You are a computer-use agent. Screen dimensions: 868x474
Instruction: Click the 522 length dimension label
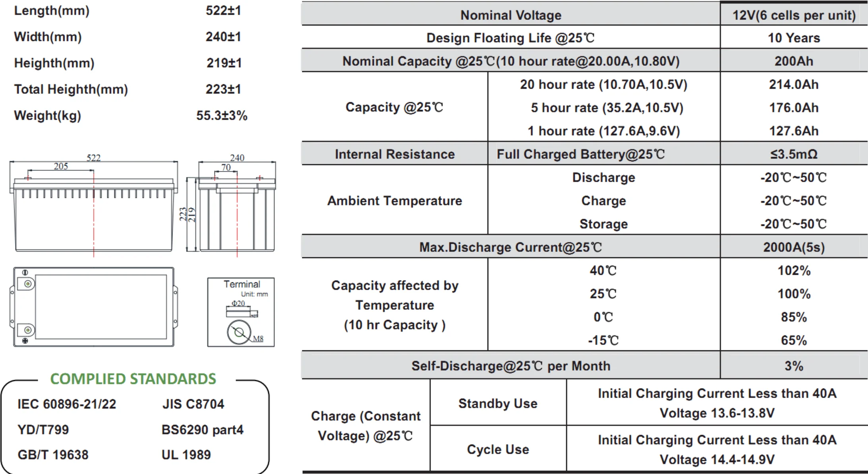94,158
